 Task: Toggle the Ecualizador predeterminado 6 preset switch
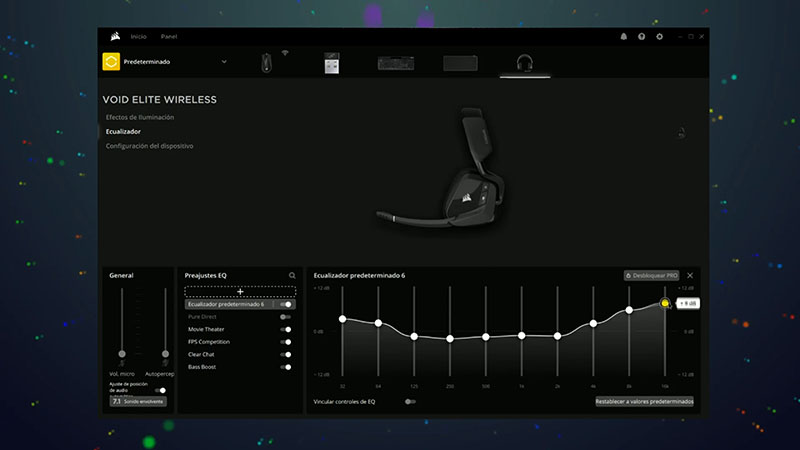286,305
